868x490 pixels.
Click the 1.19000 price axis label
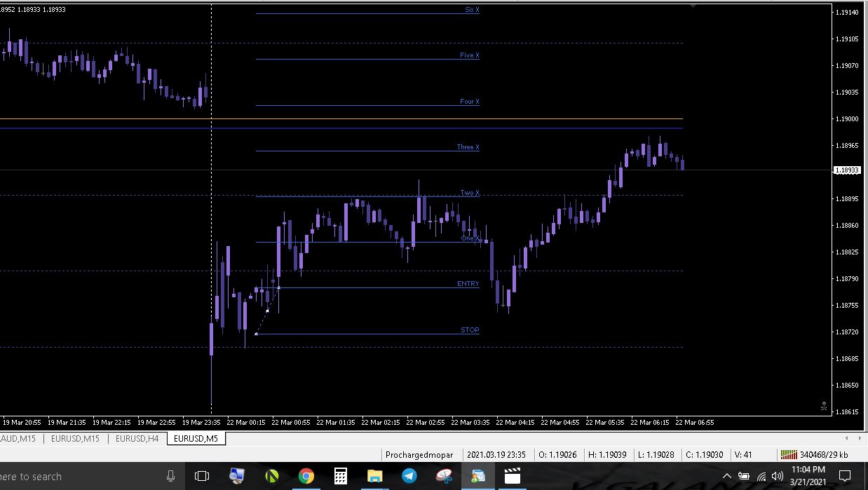[847, 119]
